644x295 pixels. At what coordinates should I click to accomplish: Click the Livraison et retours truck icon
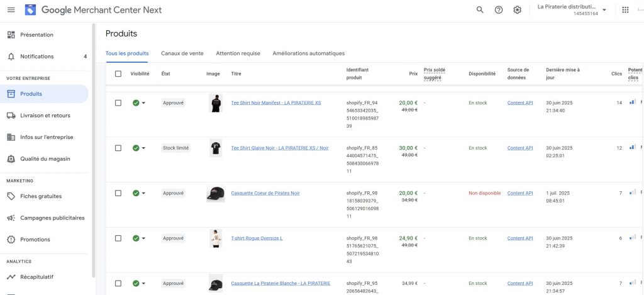coord(11,116)
